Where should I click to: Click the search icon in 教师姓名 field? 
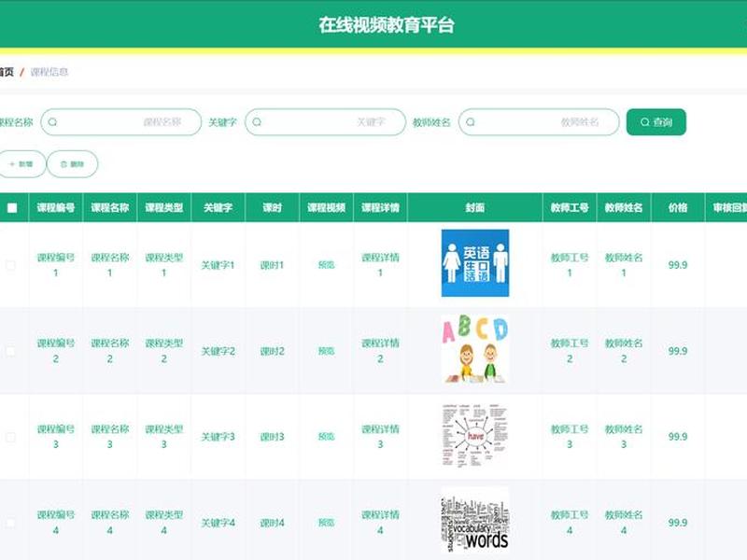pyautogui.click(x=471, y=122)
